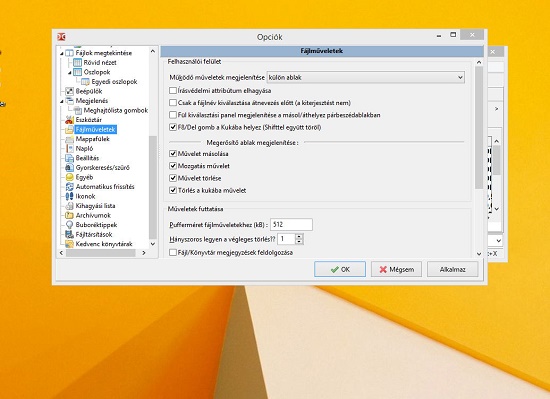This screenshot has height=399, width=550.
Task: Click the Oszlopok column icon
Action: [78, 72]
